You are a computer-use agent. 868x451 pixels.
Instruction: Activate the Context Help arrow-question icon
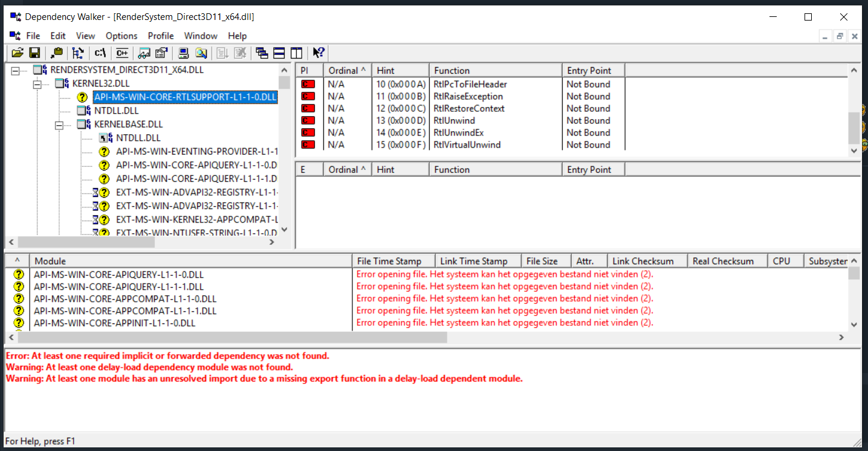[x=319, y=53]
